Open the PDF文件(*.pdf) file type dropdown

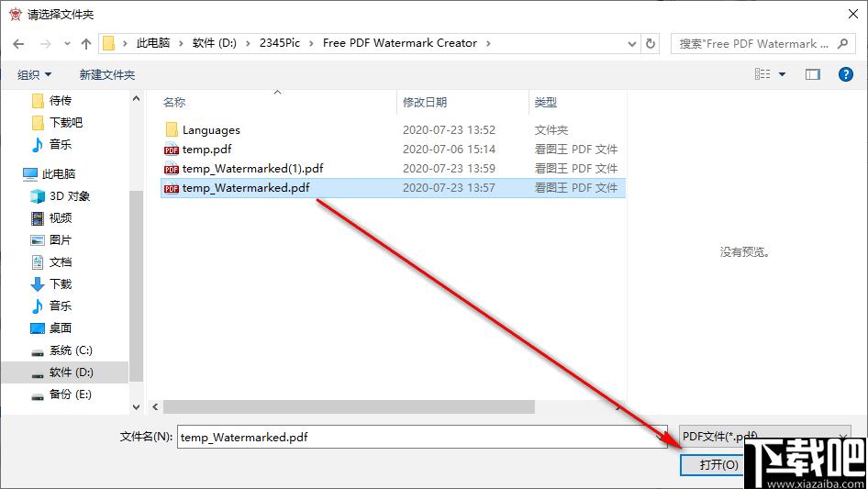(x=764, y=437)
